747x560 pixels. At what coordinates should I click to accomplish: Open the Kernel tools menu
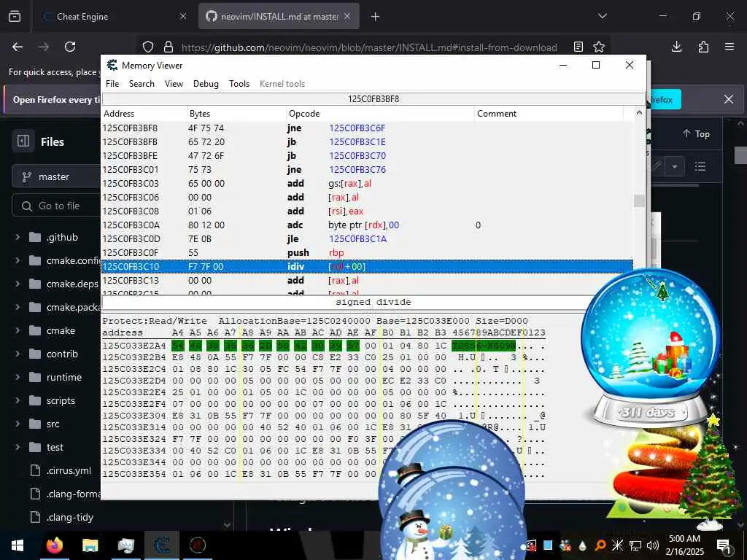282,84
